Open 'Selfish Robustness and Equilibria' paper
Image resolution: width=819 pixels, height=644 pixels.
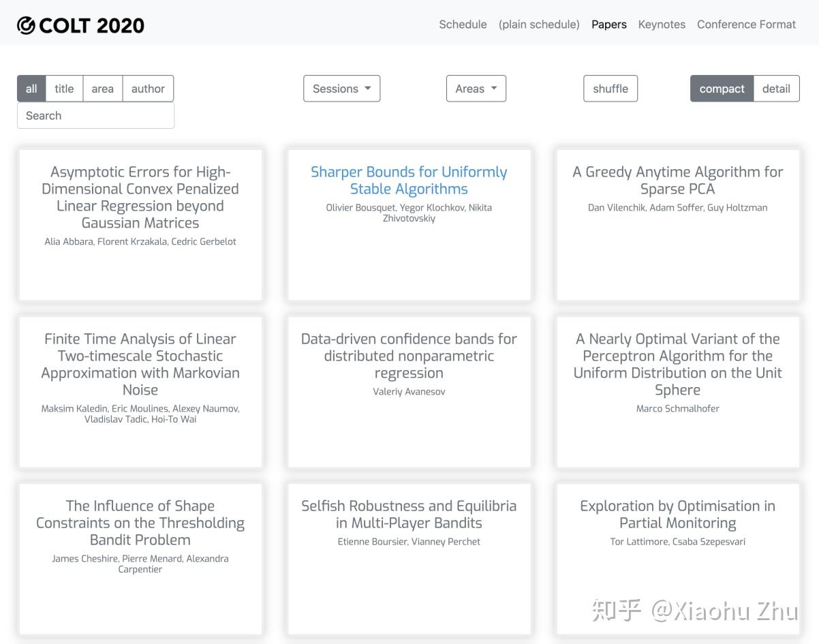pos(409,515)
